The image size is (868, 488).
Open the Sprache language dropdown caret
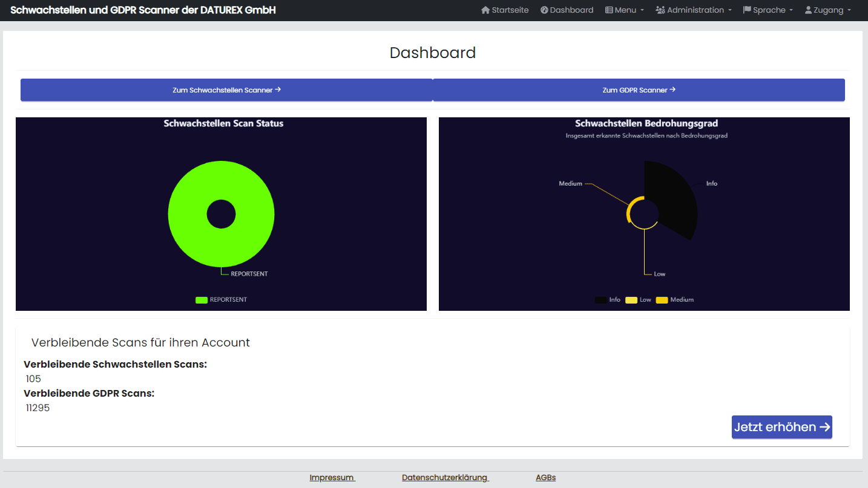[791, 10]
